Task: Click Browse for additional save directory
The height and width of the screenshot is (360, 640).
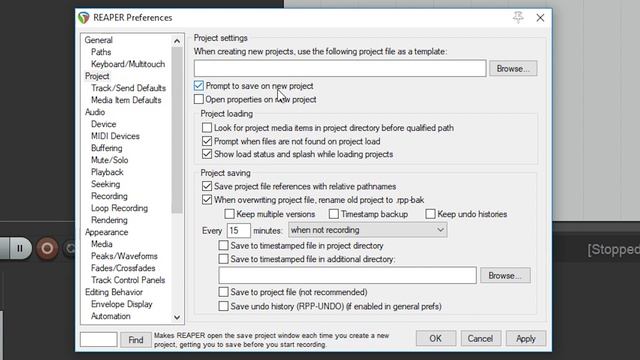Action: 505,276
